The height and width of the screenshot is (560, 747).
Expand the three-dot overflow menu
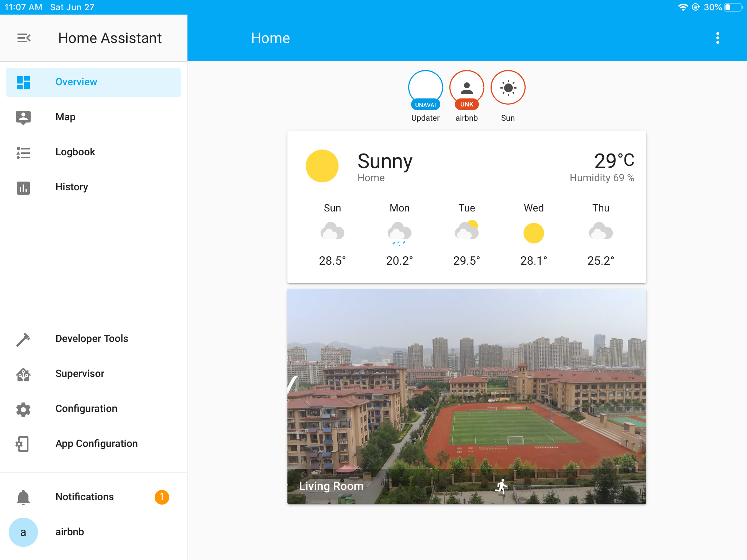[719, 38]
